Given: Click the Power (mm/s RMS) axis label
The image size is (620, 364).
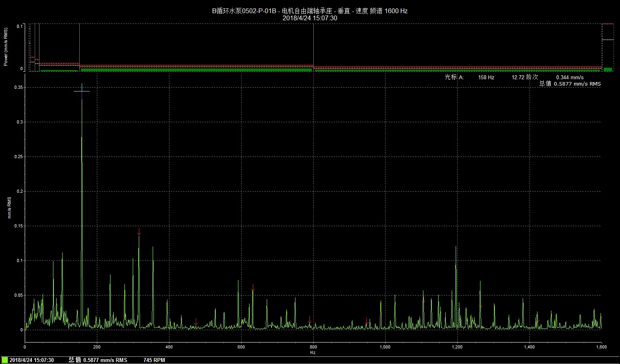Looking at the screenshot, I should [x=6, y=47].
